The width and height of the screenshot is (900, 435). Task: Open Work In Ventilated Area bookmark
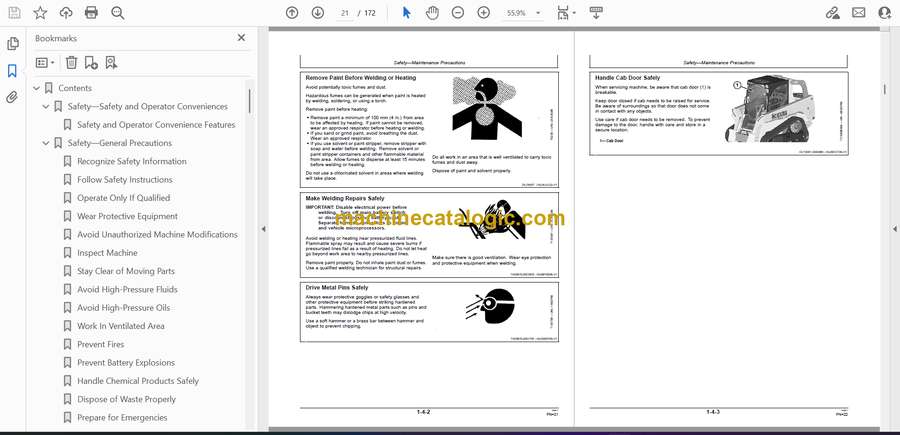click(x=121, y=326)
